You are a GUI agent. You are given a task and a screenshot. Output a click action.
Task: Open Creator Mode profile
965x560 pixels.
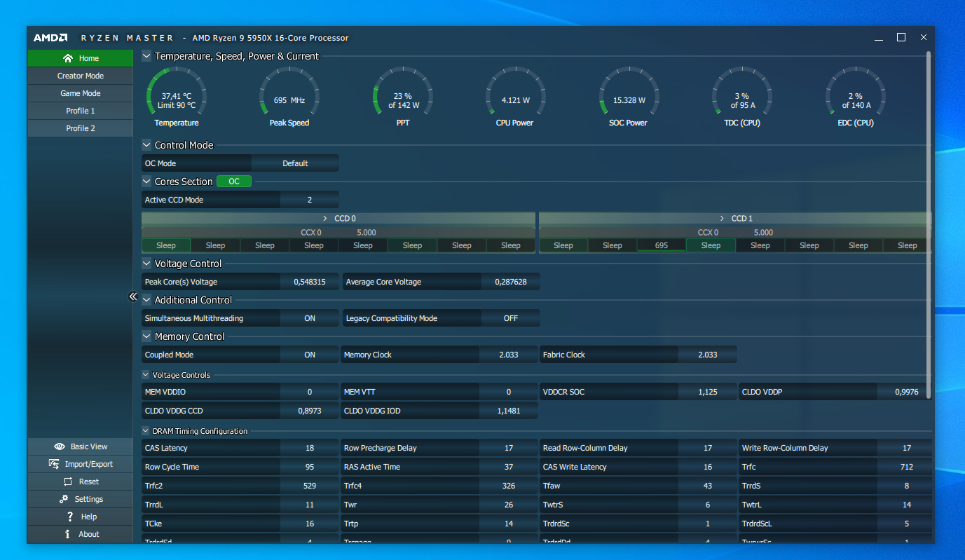[x=81, y=76]
